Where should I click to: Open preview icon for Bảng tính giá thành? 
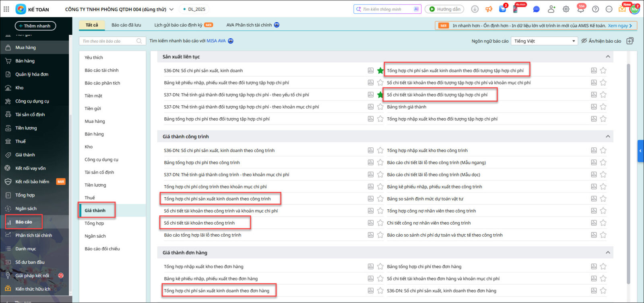[593, 107]
